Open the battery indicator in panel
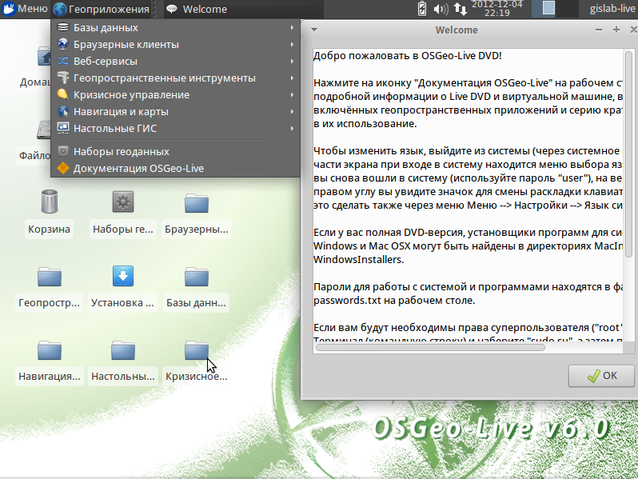This screenshot has height=479, width=638. (x=422, y=9)
